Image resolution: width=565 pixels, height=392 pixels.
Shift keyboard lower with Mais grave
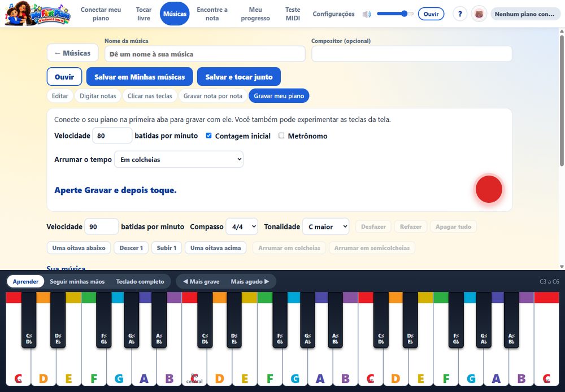(x=201, y=281)
